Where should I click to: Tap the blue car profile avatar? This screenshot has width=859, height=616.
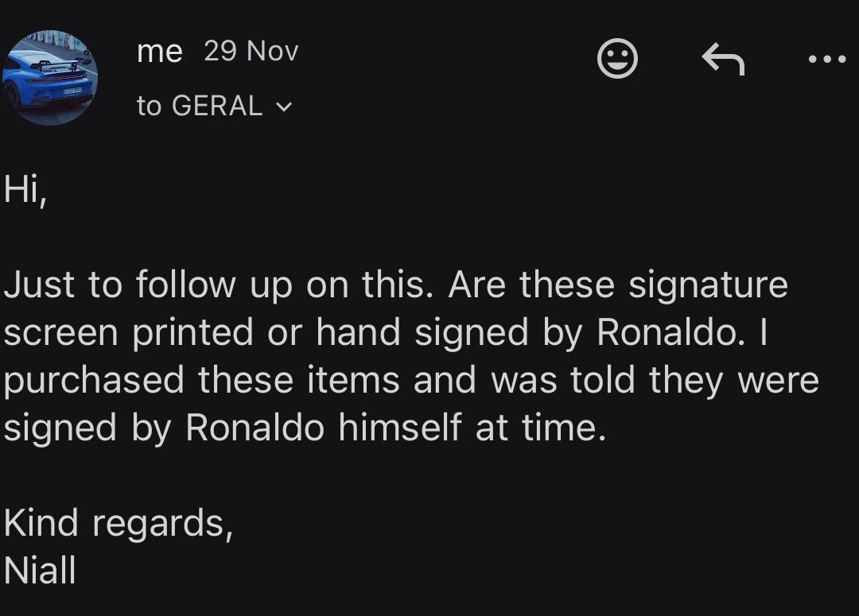49,78
